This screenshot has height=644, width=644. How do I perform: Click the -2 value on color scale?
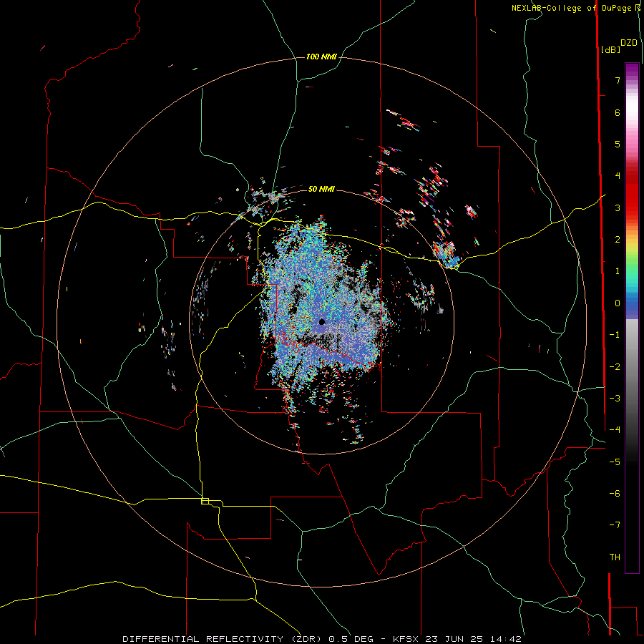(x=615, y=366)
